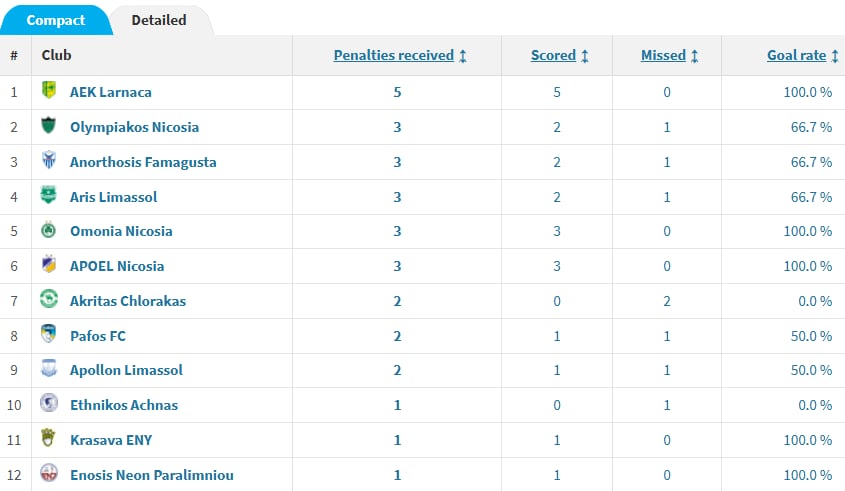Select the Compact tab
The image size is (845, 491).
[x=55, y=20]
